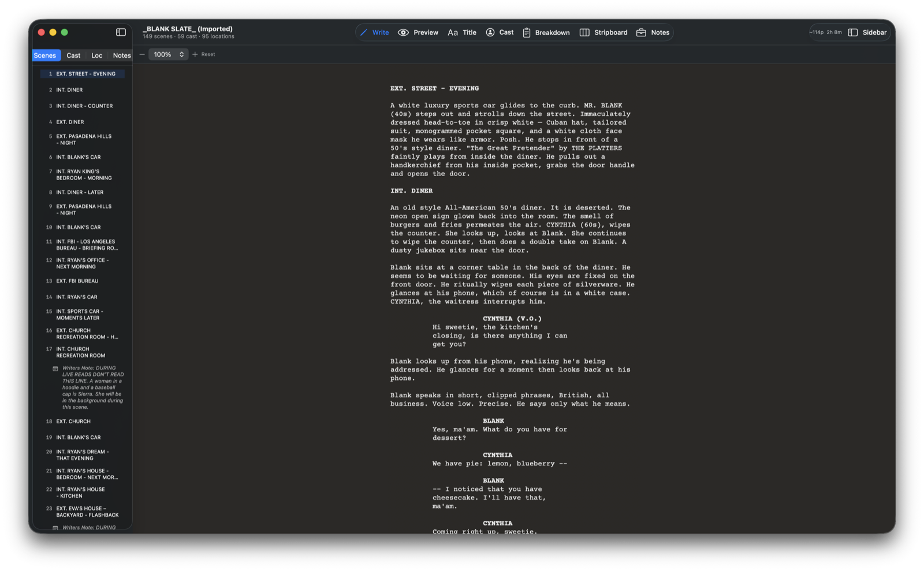Open the Breakdown view
Image resolution: width=924 pixels, height=571 pixels.
click(x=546, y=32)
